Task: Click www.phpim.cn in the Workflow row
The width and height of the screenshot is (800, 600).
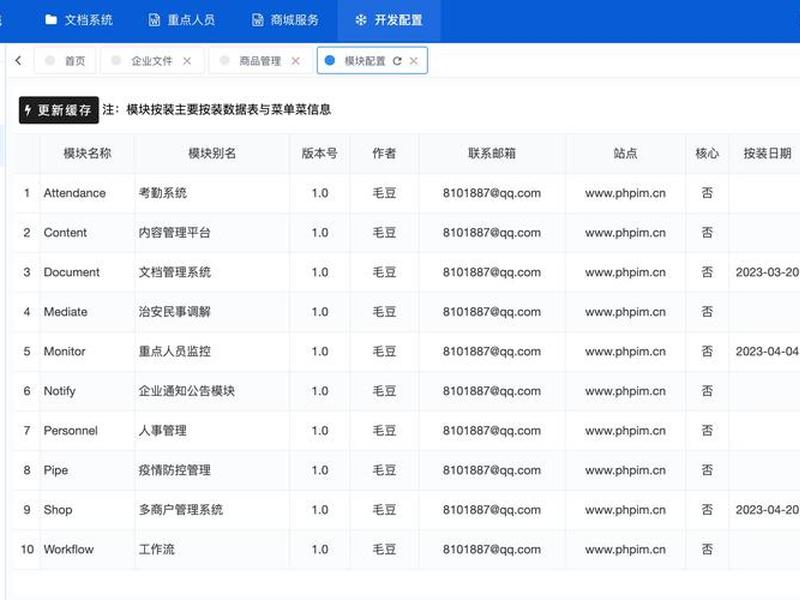Action: coord(625,549)
